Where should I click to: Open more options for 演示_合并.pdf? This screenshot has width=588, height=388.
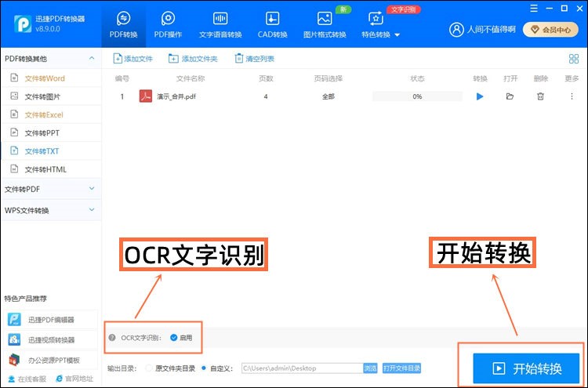[x=572, y=96]
